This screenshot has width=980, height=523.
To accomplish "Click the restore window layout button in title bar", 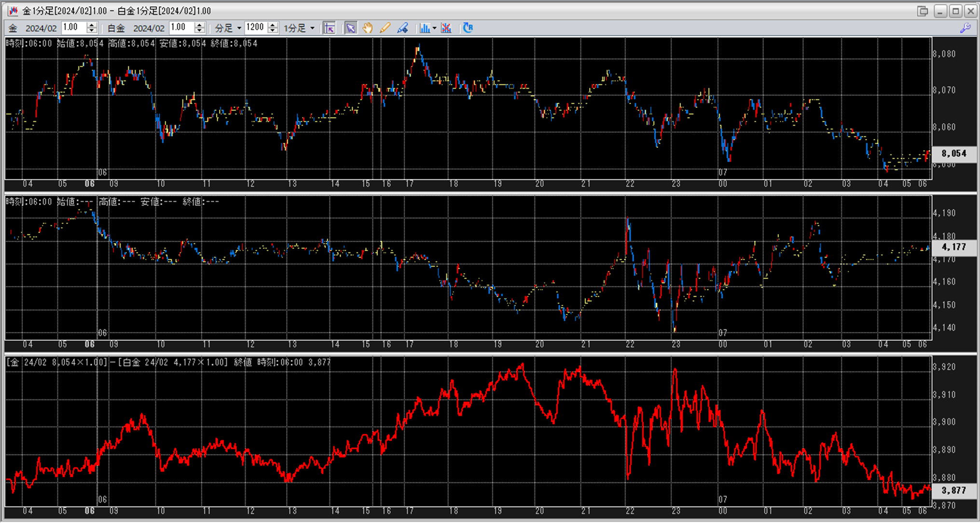I will 922,11.
